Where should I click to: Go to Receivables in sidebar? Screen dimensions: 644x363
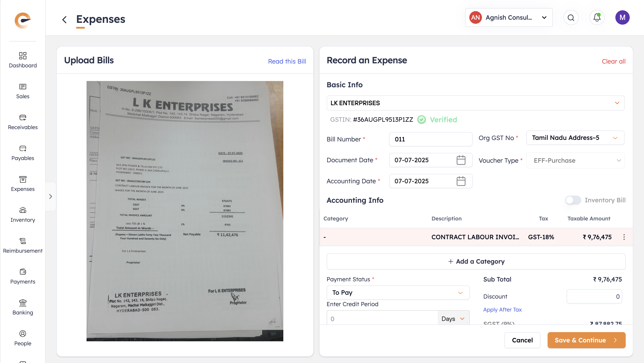coord(23,122)
